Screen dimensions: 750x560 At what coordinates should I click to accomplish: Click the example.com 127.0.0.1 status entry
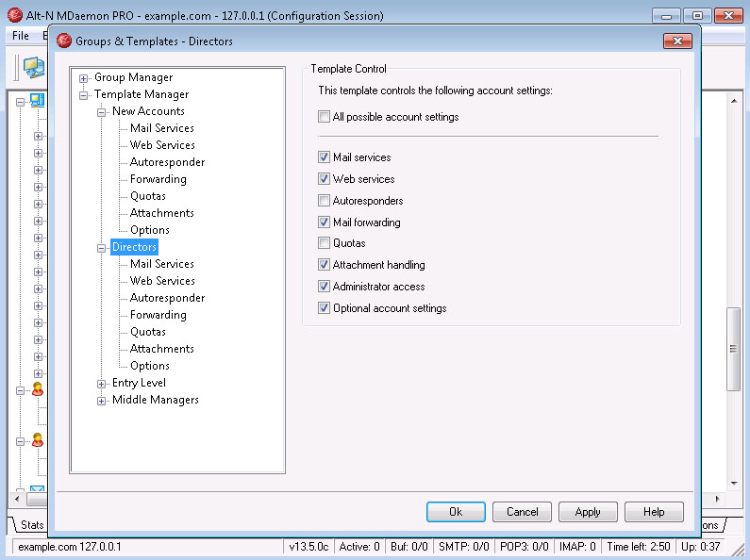point(70,547)
